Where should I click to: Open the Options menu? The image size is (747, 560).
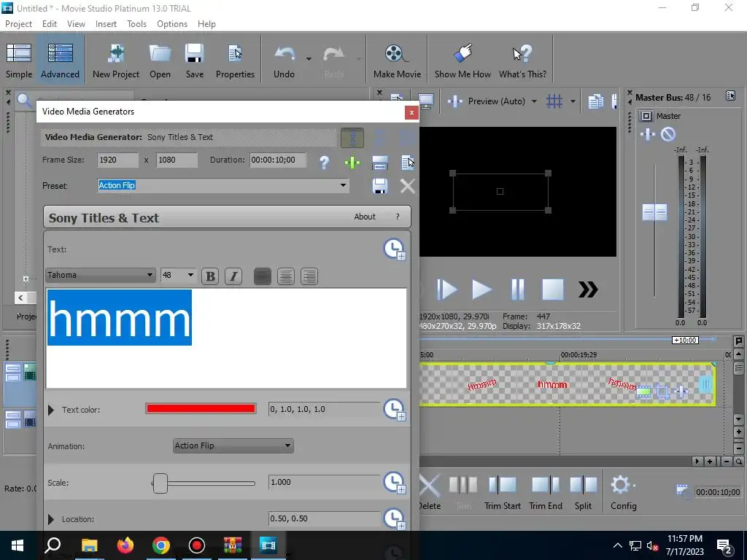coord(172,24)
